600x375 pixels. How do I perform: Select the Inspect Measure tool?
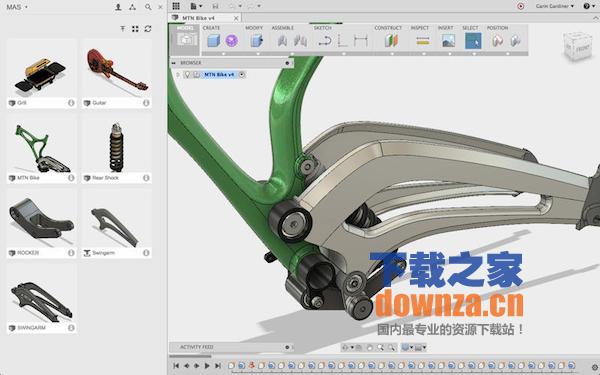click(x=423, y=41)
